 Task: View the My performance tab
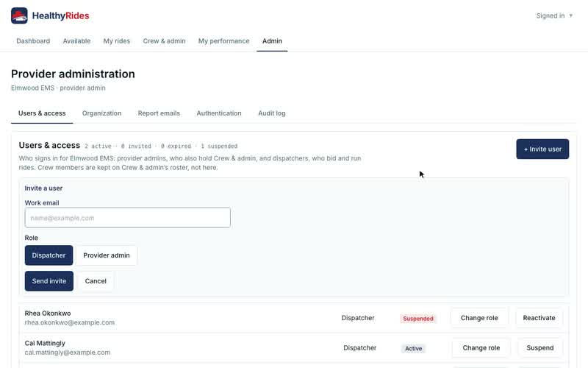pos(224,41)
